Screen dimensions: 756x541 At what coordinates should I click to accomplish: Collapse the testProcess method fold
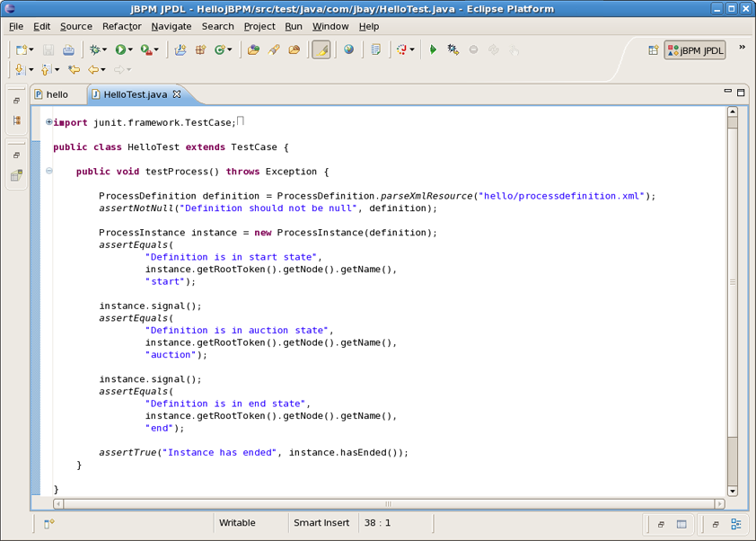49,171
